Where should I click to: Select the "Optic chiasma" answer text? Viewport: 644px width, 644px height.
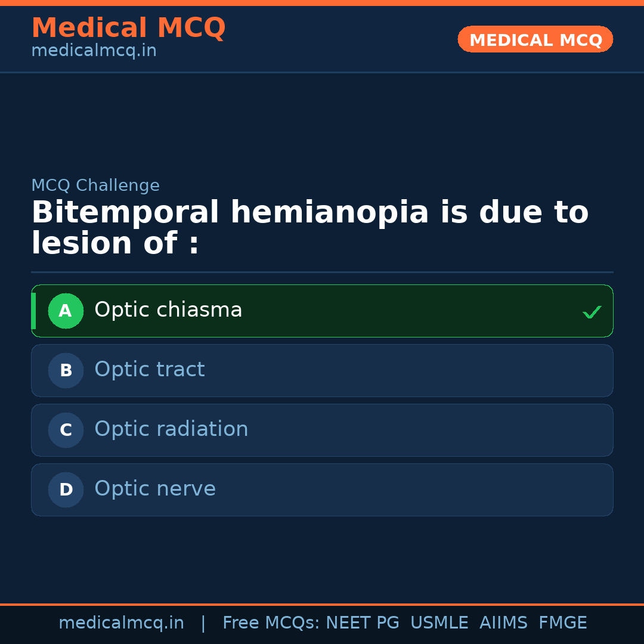168,310
